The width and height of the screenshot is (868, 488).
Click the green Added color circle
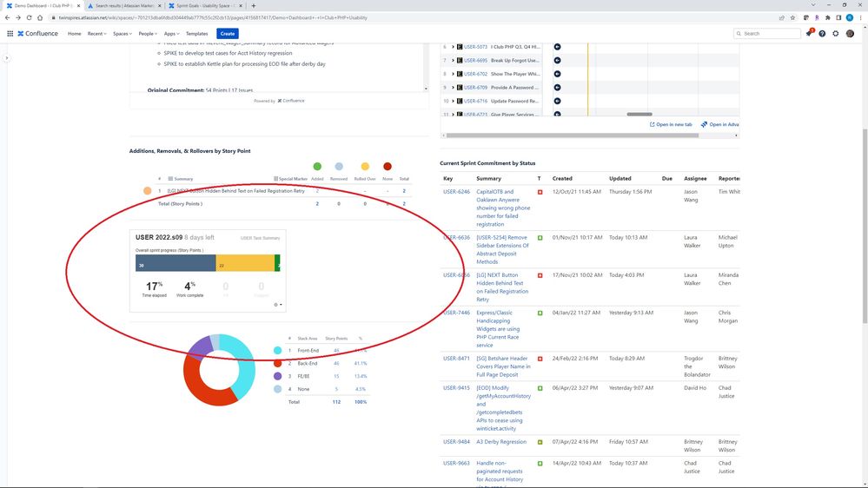pyautogui.click(x=317, y=167)
